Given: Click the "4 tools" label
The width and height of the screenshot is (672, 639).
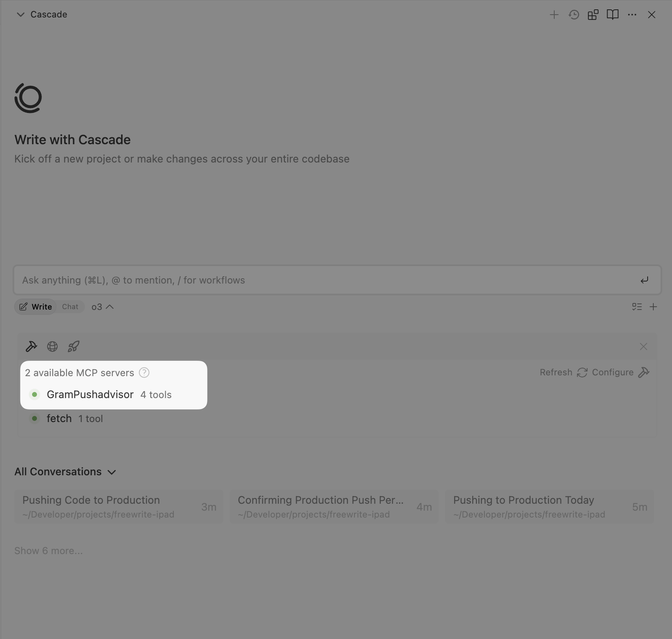Looking at the screenshot, I should click(x=156, y=395).
